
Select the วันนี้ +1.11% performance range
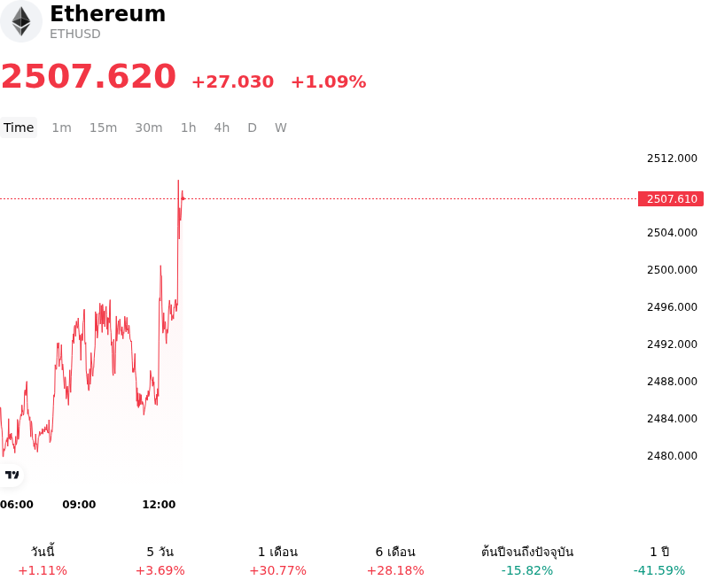click(43, 561)
